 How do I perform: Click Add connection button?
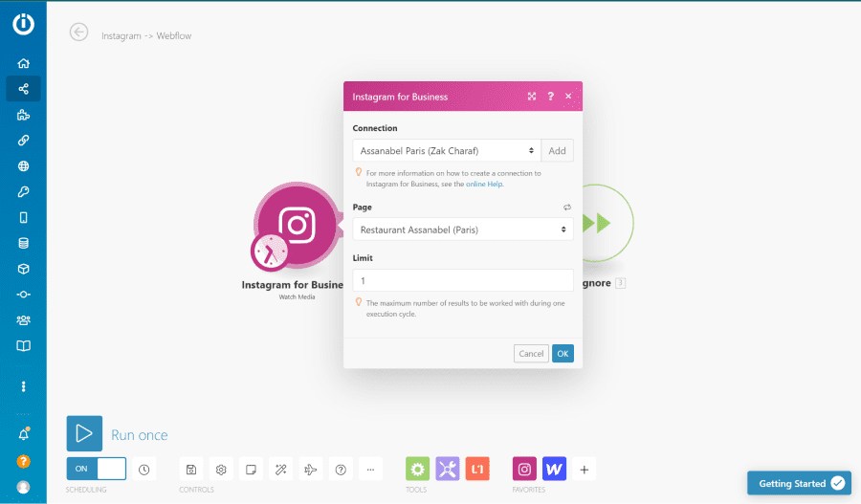click(557, 150)
